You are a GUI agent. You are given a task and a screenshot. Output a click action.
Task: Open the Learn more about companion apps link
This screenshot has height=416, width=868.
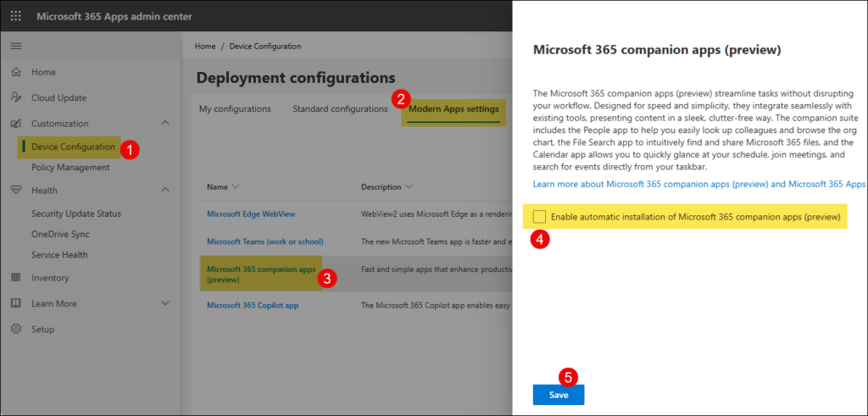point(699,184)
